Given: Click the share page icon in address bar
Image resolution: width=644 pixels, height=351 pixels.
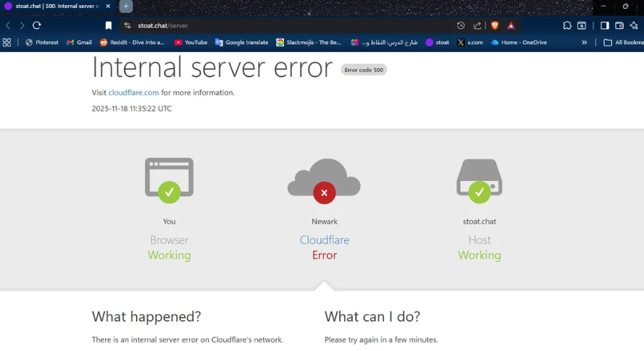Looking at the screenshot, I should pyautogui.click(x=477, y=25).
